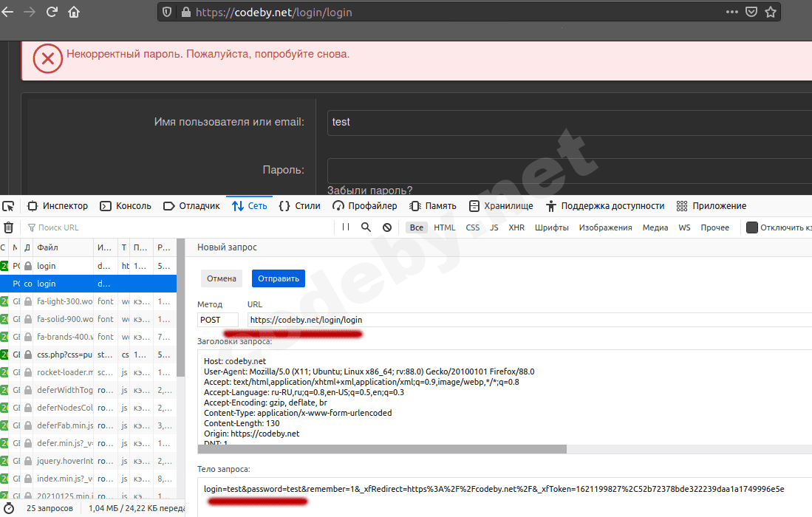The width and height of the screenshot is (812, 517).
Task: Open page actions three-dots menu
Action: pos(731,12)
